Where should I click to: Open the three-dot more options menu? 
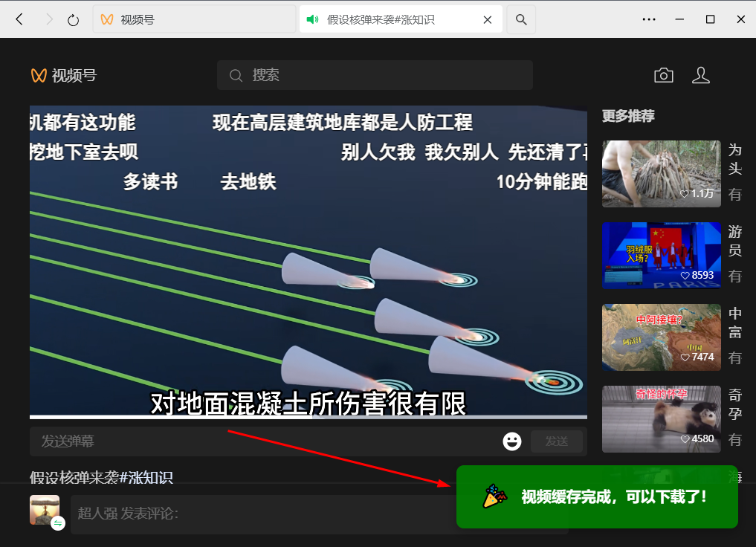(x=649, y=19)
